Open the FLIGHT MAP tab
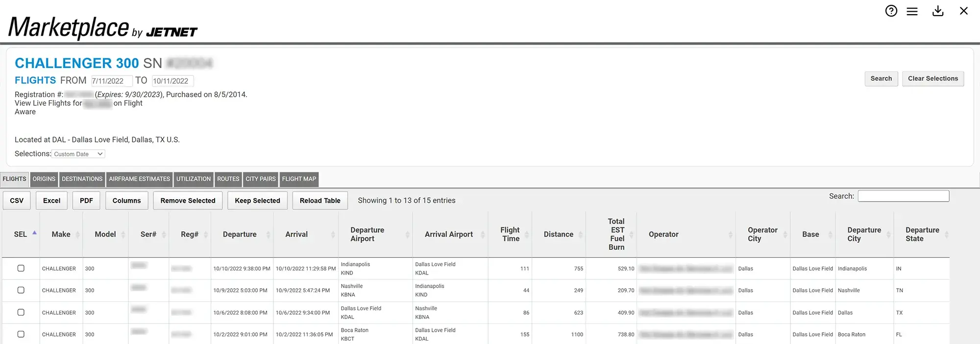This screenshot has height=344, width=980. [299, 179]
